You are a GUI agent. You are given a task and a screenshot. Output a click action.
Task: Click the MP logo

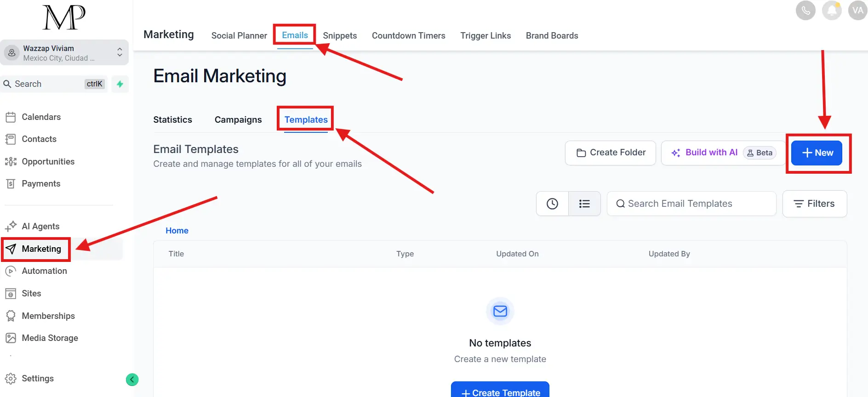[64, 17]
